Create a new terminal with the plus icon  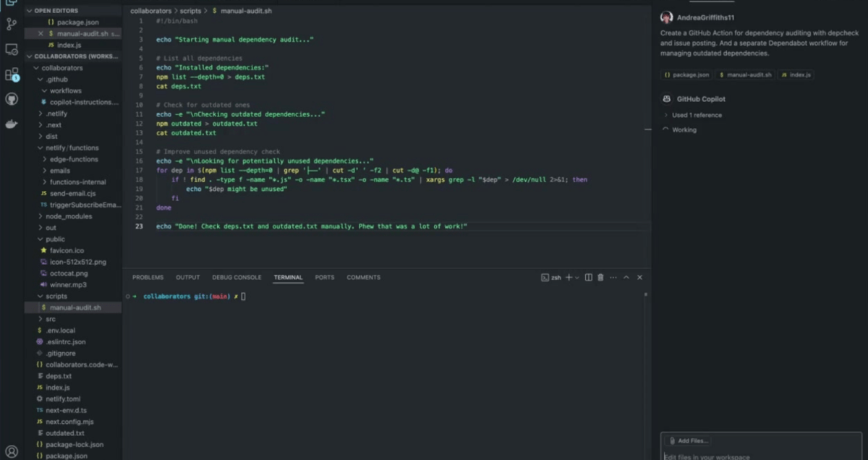tap(569, 277)
